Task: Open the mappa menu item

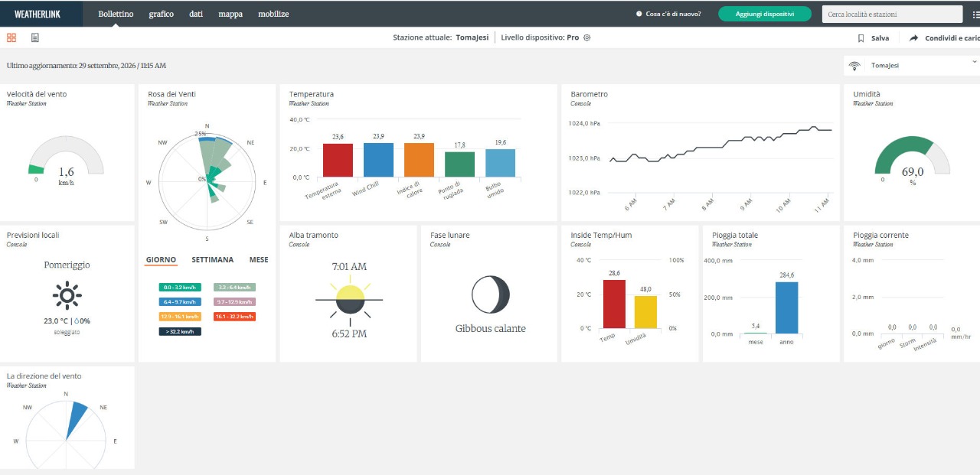Action: [230, 14]
